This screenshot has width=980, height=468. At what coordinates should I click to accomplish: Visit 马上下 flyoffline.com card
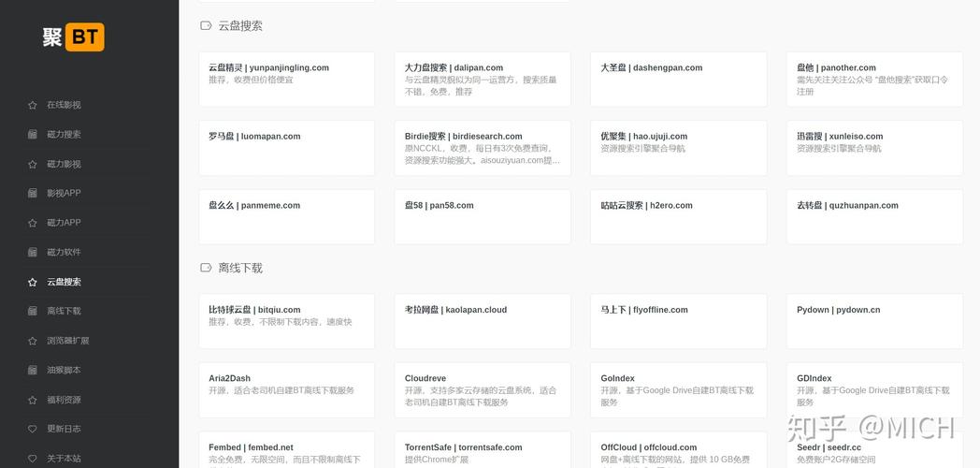679,321
